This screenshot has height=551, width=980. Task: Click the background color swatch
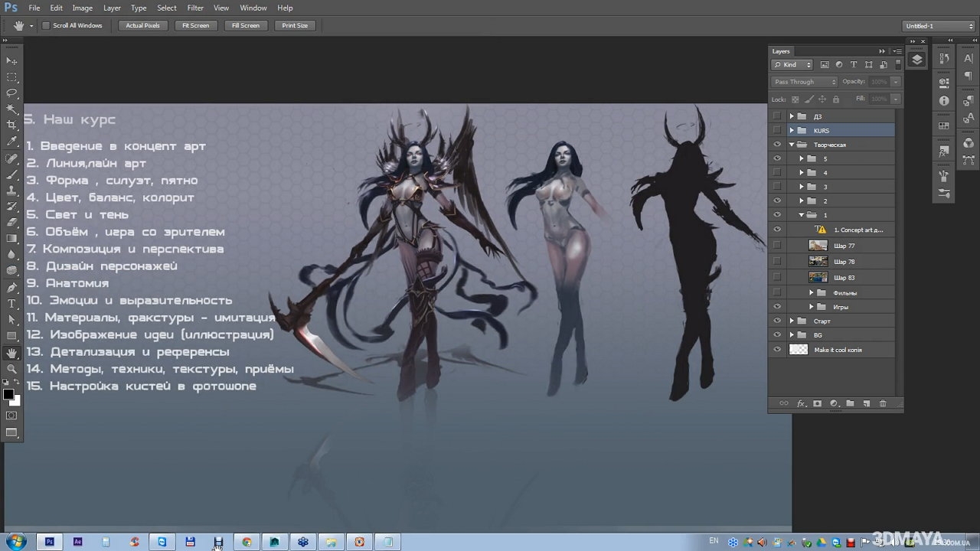pos(15,401)
